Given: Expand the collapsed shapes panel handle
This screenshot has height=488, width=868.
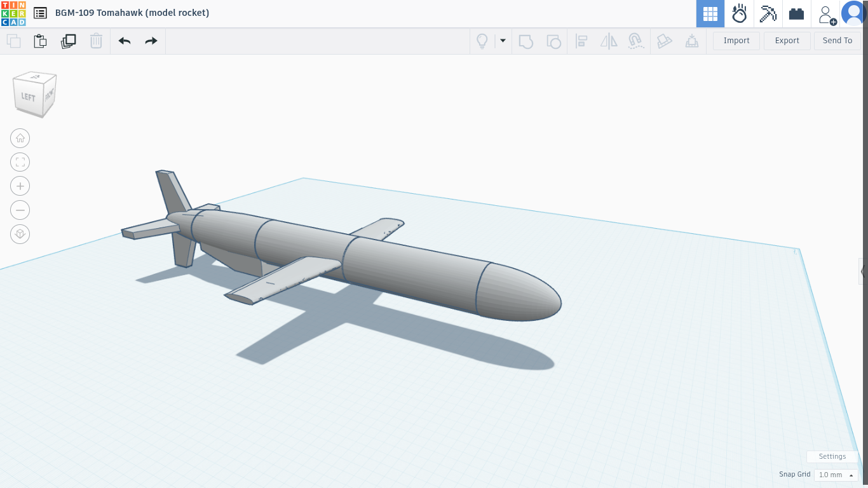Looking at the screenshot, I should pos(864,271).
